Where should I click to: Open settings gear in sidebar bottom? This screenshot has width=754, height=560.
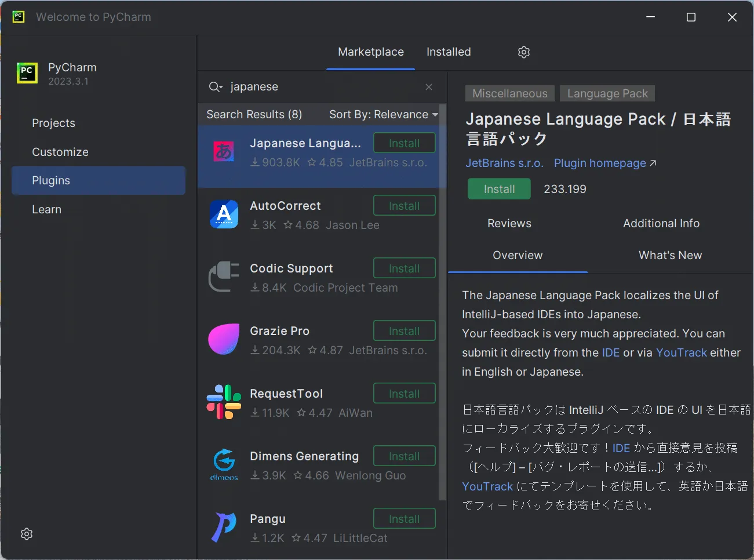[27, 534]
